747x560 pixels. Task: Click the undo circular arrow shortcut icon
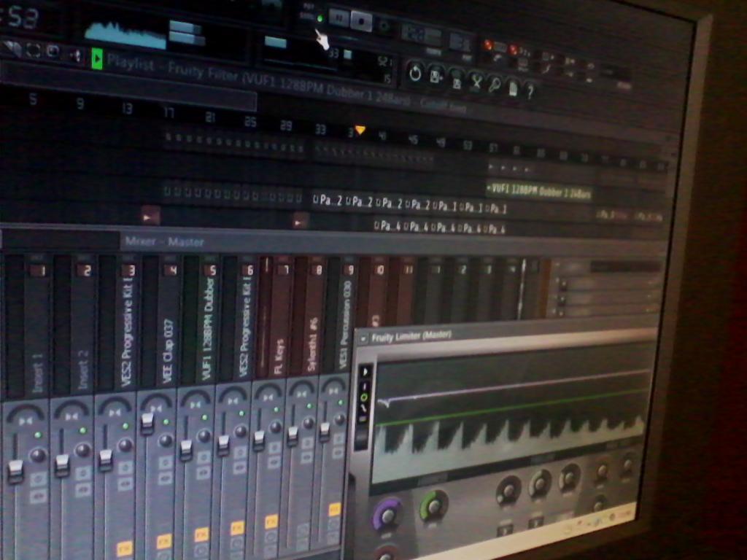point(415,74)
